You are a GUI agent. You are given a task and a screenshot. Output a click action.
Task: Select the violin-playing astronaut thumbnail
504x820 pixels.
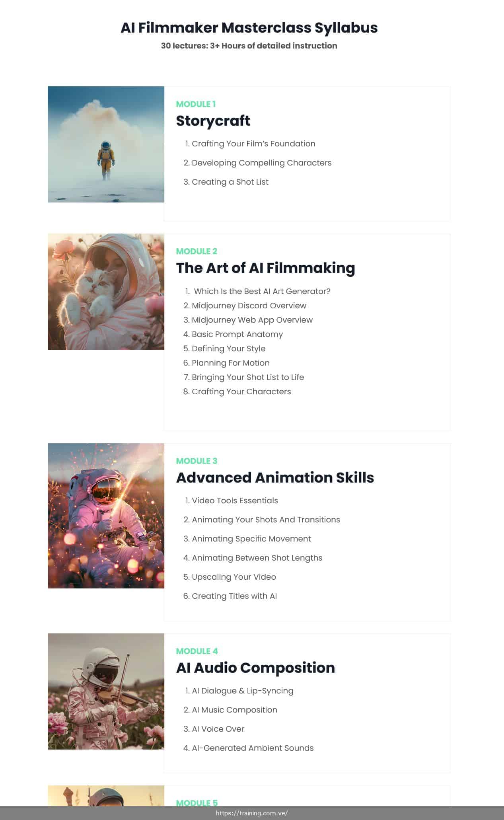point(106,691)
